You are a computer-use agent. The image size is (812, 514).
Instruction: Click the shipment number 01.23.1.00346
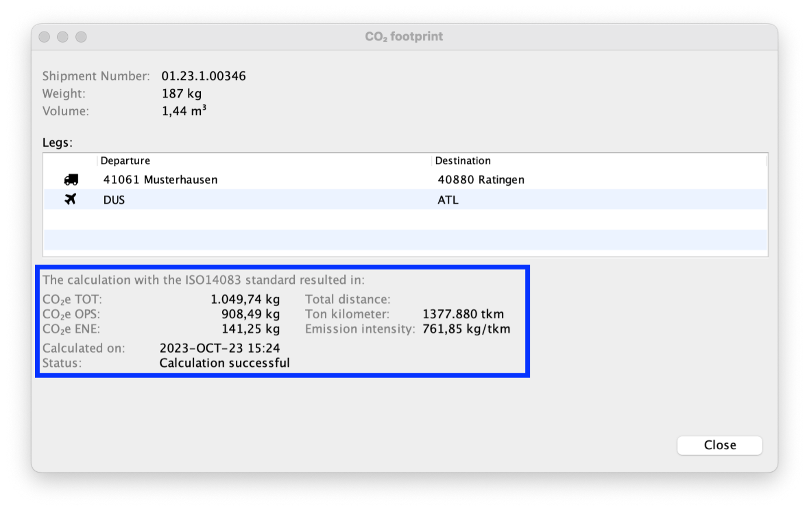[204, 76]
